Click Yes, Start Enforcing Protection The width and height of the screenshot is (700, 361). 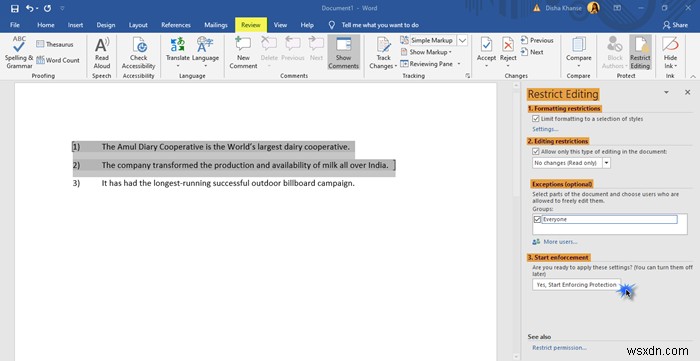[x=576, y=285]
